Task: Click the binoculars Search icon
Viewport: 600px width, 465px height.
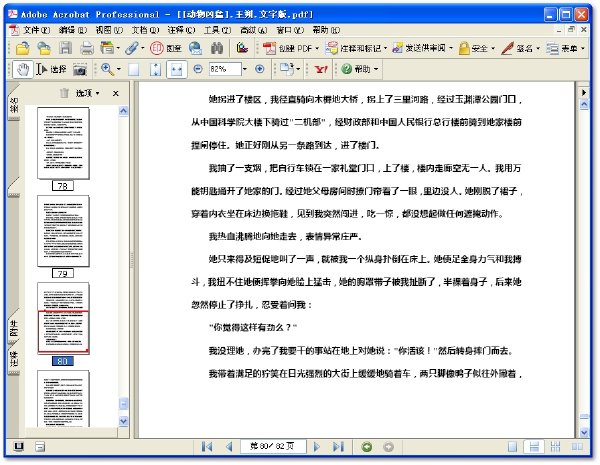Action: click(x=217, y=48)
